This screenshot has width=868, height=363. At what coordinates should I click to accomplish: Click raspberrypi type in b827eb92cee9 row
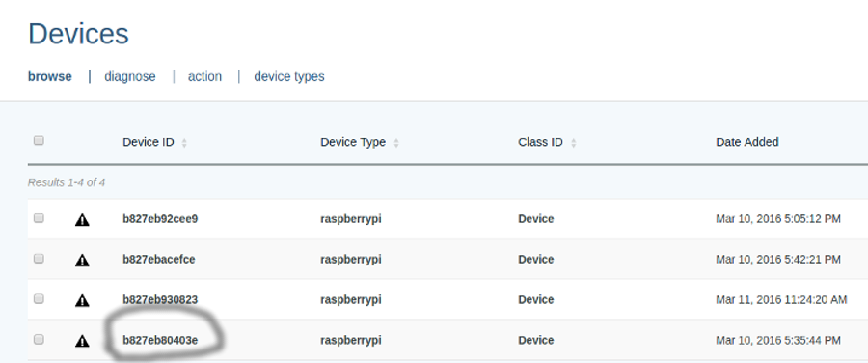click(x=351, y=219)
